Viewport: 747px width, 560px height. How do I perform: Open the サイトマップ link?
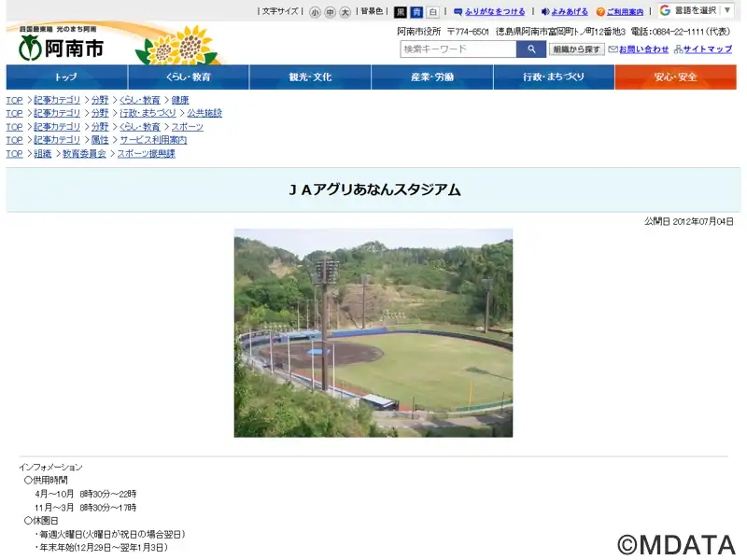[x=708, y=49]
